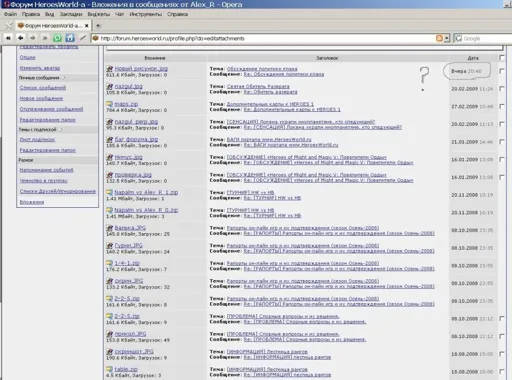Open the Закладки menu

[x=71, y=14]
